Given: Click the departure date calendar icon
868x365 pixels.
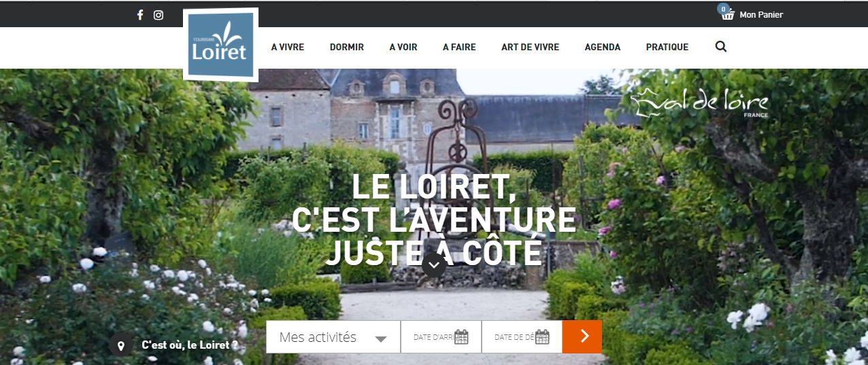Looking at the screenshot, I should click(x=542, y=337).
